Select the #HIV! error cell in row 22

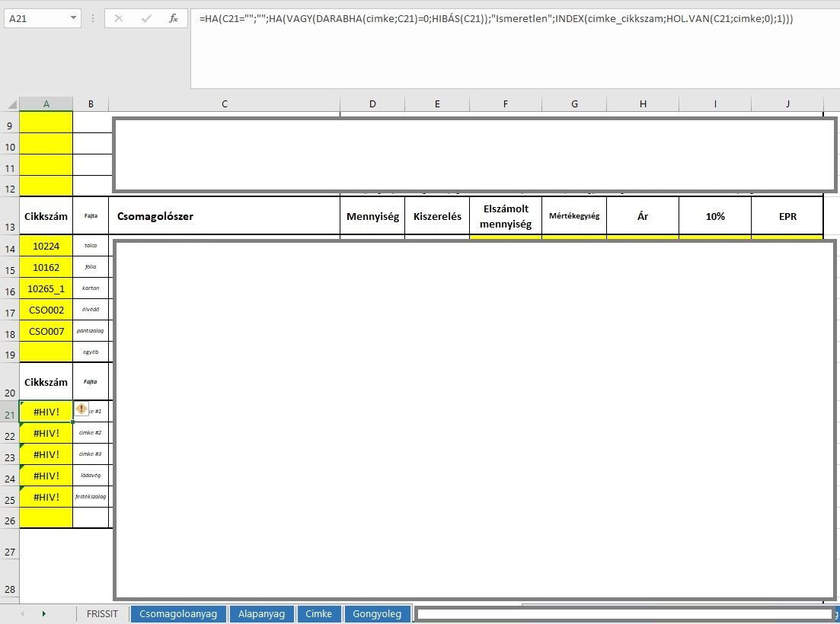tap(46, 433)
